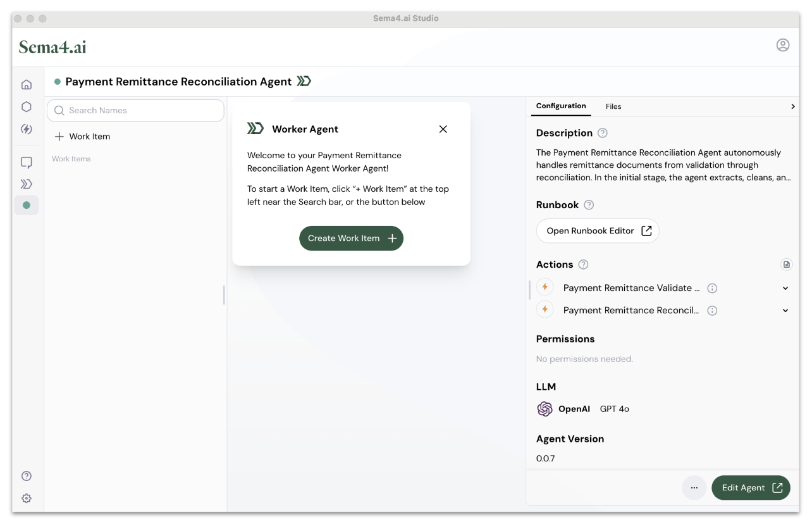Open the more options ellipsis button
The height and width of the screenshot is (524, 812).
(694, 487)
